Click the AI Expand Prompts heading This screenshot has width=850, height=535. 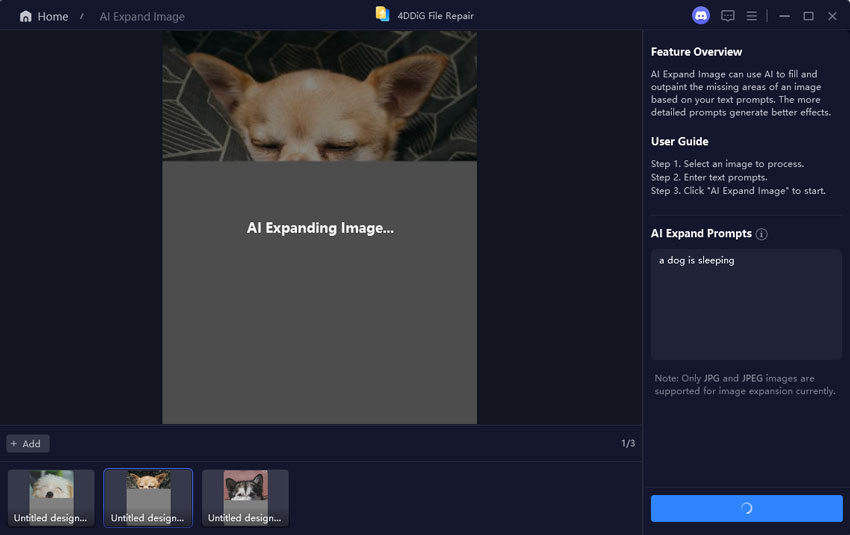coord(701,234)
